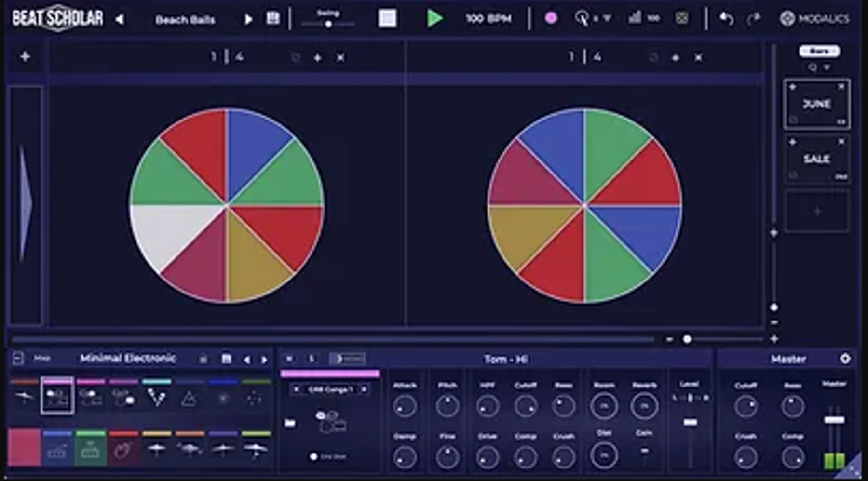Add a new bar with the plus button
868x481 pixels.
pyautogui.click(x=25, y=57)
